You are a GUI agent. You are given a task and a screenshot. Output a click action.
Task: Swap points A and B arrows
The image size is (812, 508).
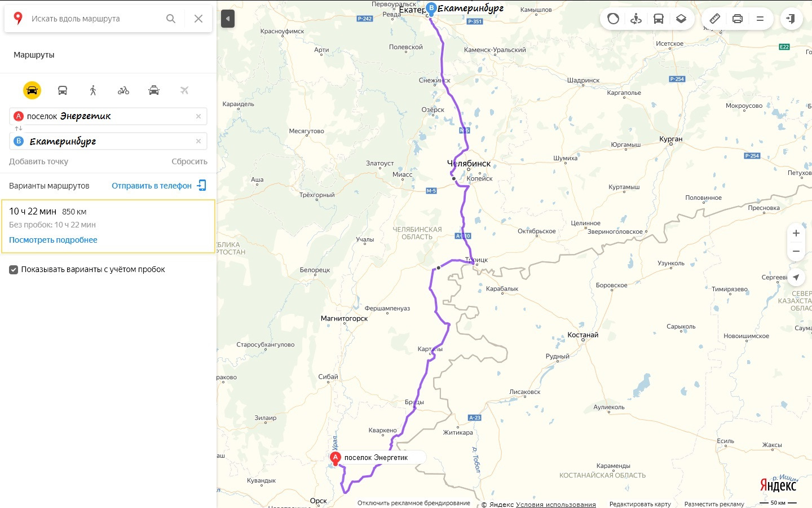click(x=19, y=129)
